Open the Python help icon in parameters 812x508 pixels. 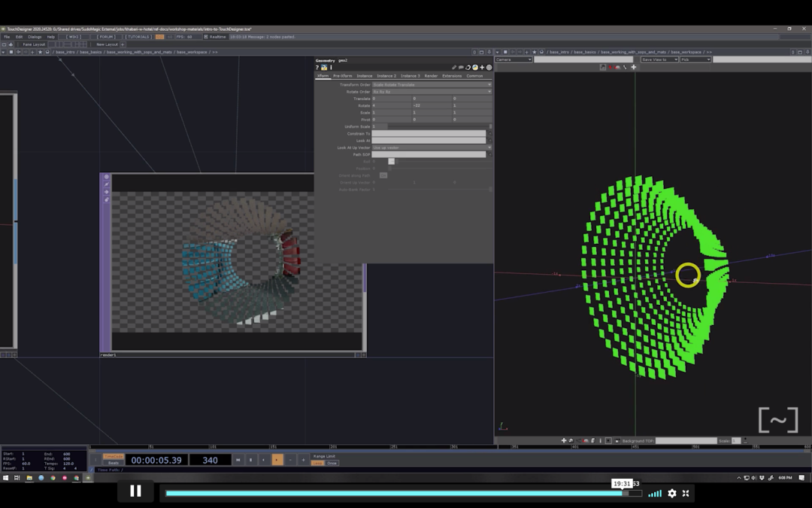click(x=324, y=68)
